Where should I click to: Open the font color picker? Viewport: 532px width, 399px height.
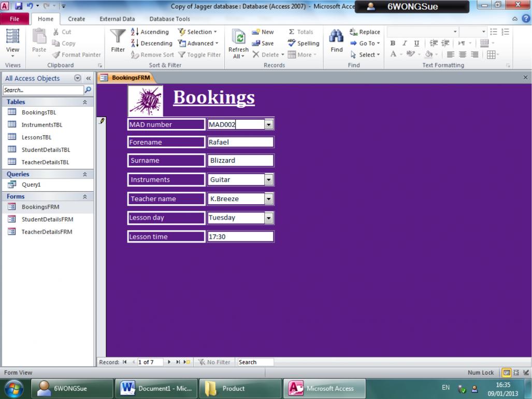400,54
